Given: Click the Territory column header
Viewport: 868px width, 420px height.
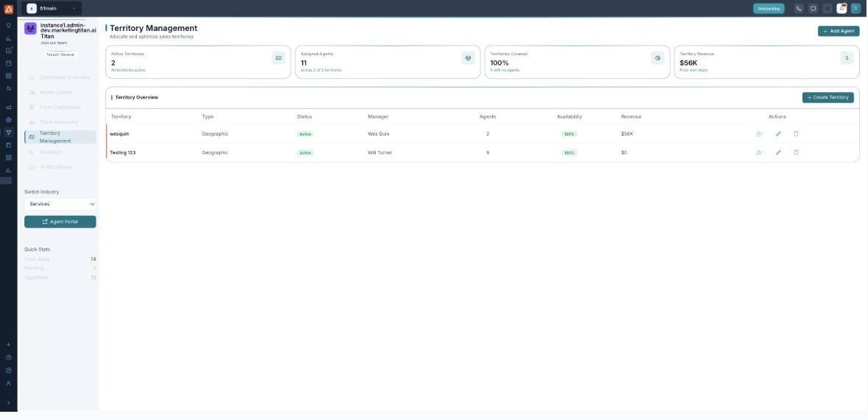Looking at the screenshot, I should tap(122, 116).
